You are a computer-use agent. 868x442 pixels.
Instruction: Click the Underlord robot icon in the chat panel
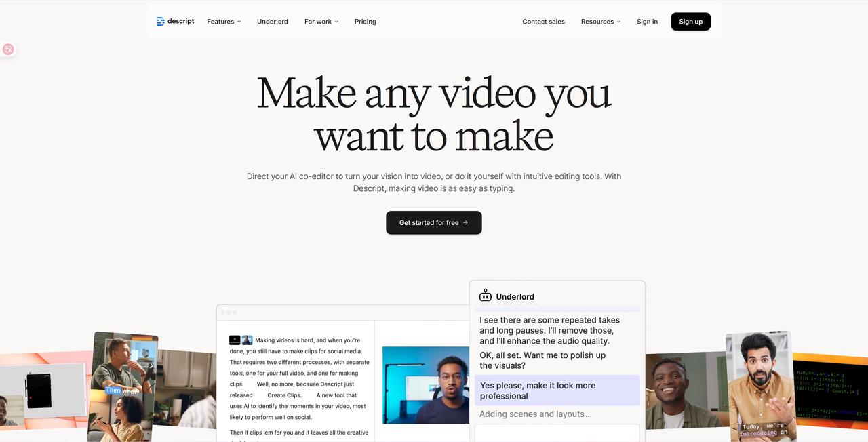pos(486,296)
